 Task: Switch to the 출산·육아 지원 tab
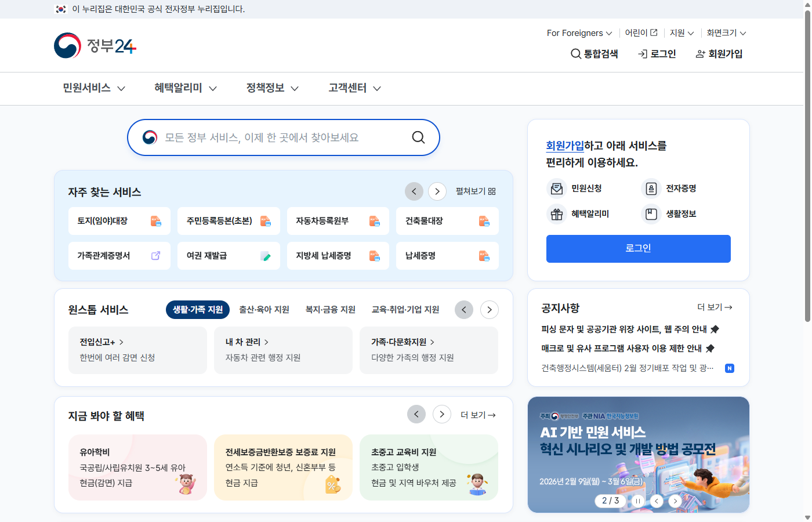(266, 309)
